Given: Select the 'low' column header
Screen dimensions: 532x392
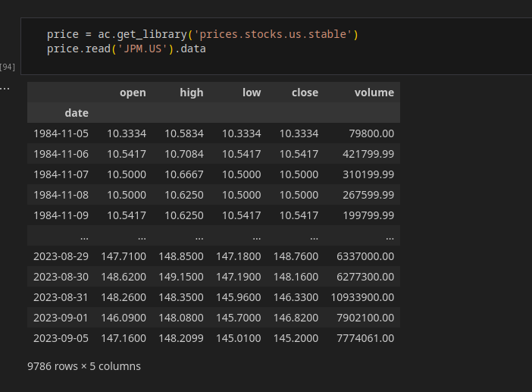Looking at the screenshot, I should pyautogui.click(x=252, y=93).
